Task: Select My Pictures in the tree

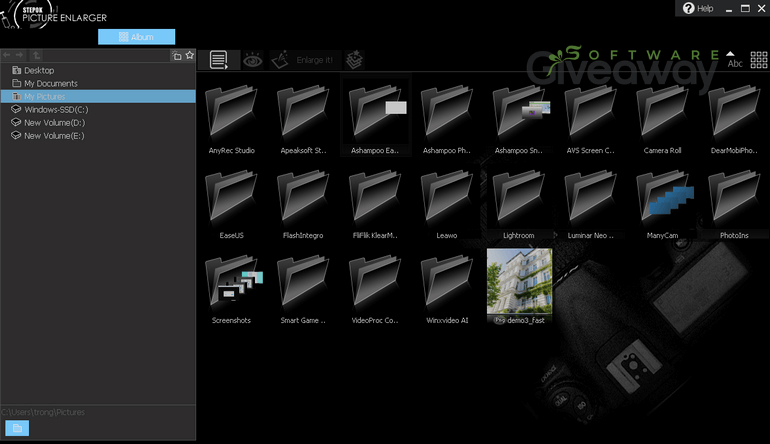Action: point(98,96)
